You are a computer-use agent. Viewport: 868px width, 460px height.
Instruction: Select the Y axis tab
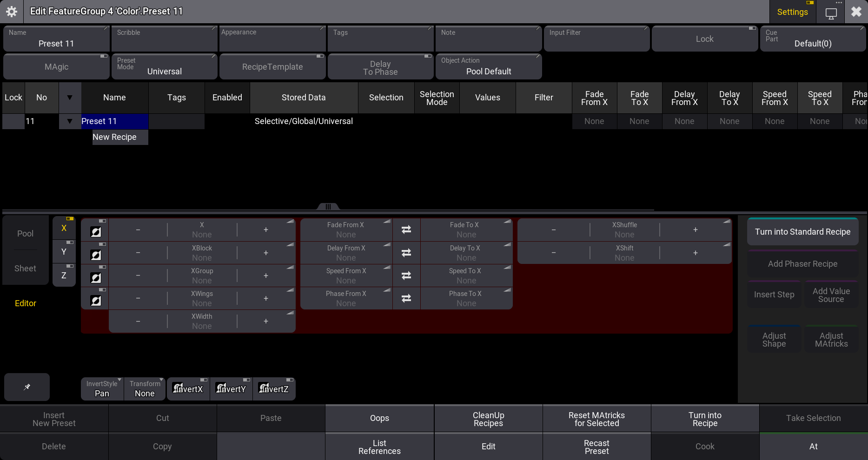point(64,252)
